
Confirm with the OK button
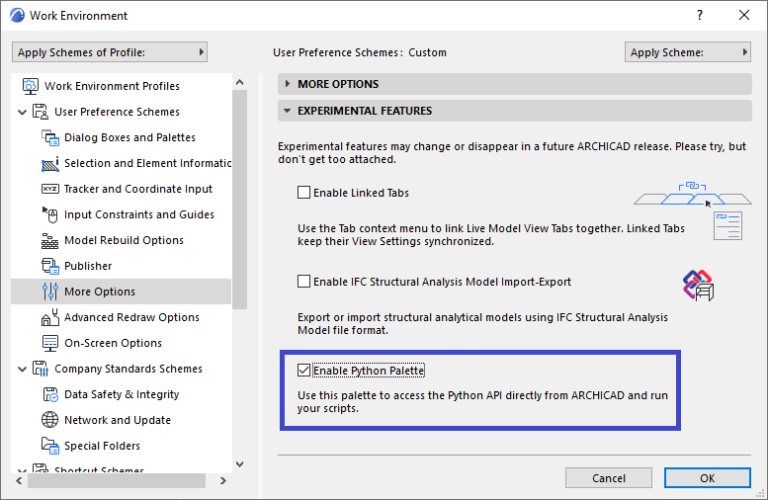[x=706, y=478]
